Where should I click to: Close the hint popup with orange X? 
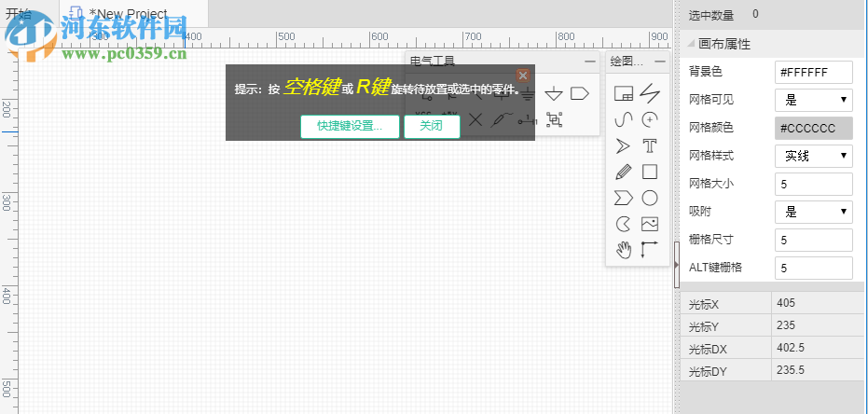coord(522,76)
